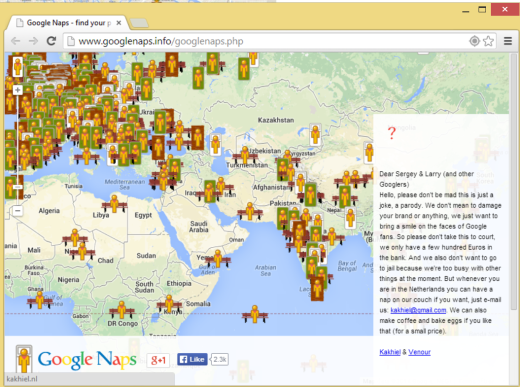The width and height of the screenshot is (520, 387).
Task: Click nap bench marker in Libya
Action: point(114,204)
